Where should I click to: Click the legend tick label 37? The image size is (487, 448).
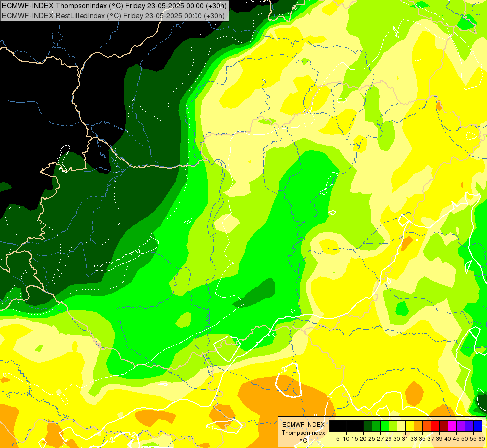[x=431, y=439]
